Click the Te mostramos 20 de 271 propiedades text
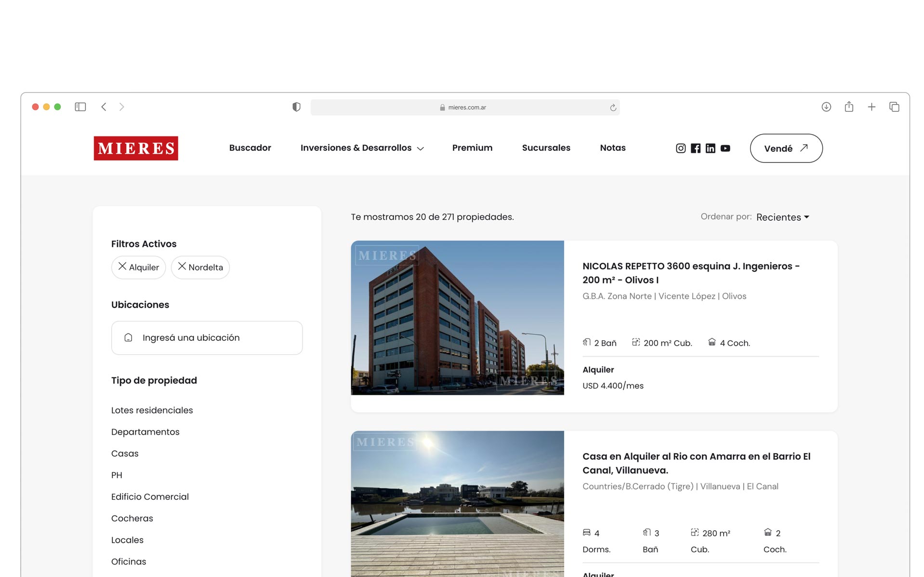Image resolution: width=924 pixels, height=577 pixels. (432, 217)
